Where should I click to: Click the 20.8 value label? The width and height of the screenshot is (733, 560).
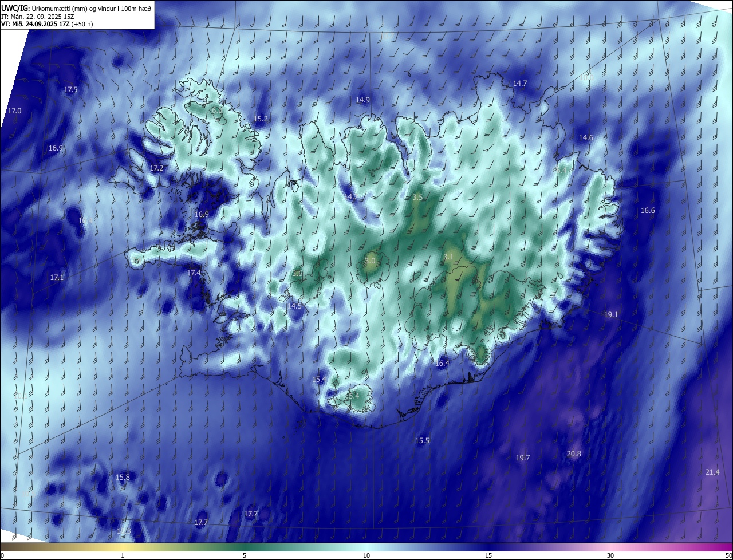[x=574, y=453]
